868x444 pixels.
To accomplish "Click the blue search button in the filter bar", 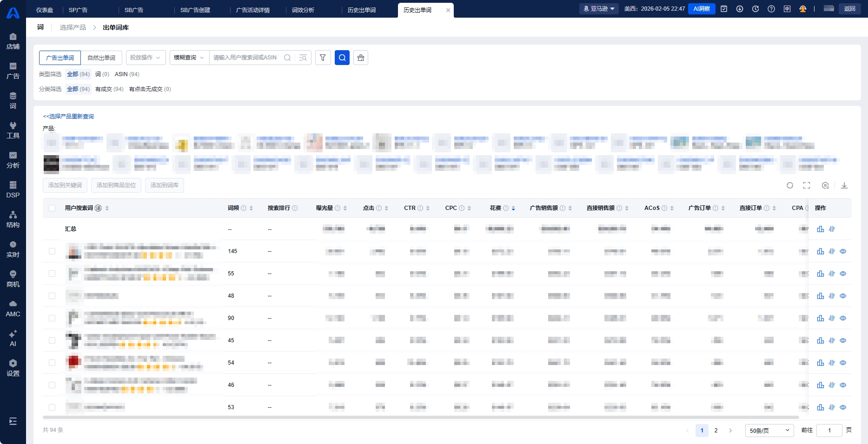I will point(342,58).
